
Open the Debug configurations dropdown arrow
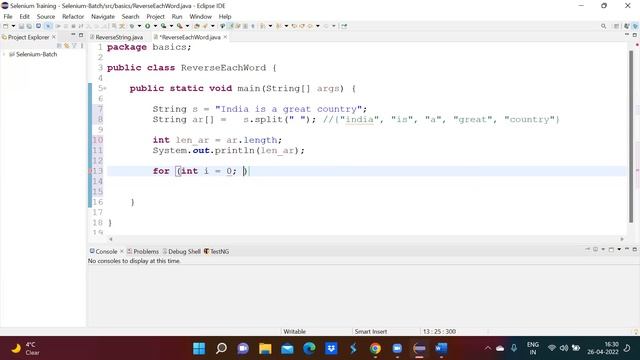[139, 26]
